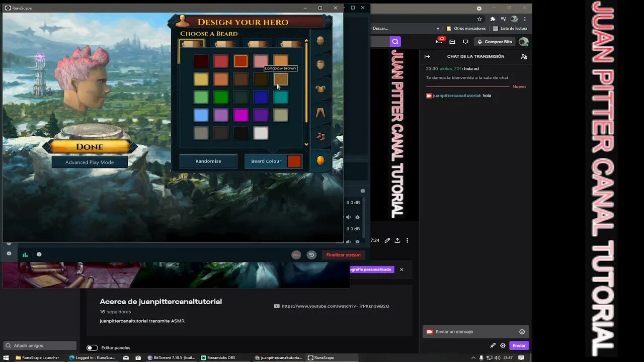644x362 pixels.
Task: Click the share upload icon under the stream
Action: click(397, 240)
